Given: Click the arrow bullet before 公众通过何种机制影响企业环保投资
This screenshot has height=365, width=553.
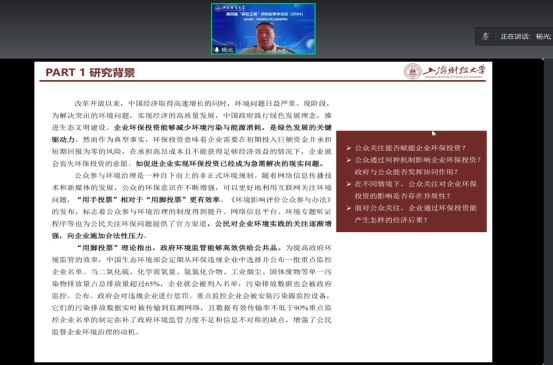Looking at the screenshot, I should (x=348, y=160).
